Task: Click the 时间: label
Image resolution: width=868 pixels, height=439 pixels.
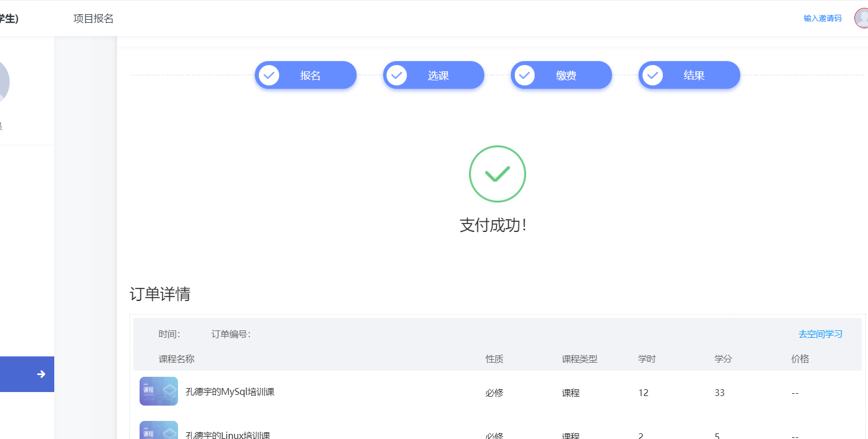Action: [169, 334]
